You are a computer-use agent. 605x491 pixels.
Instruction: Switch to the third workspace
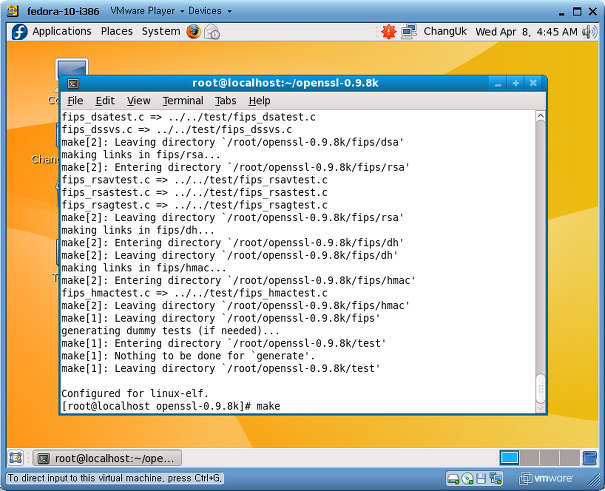[x=549, y=458]
